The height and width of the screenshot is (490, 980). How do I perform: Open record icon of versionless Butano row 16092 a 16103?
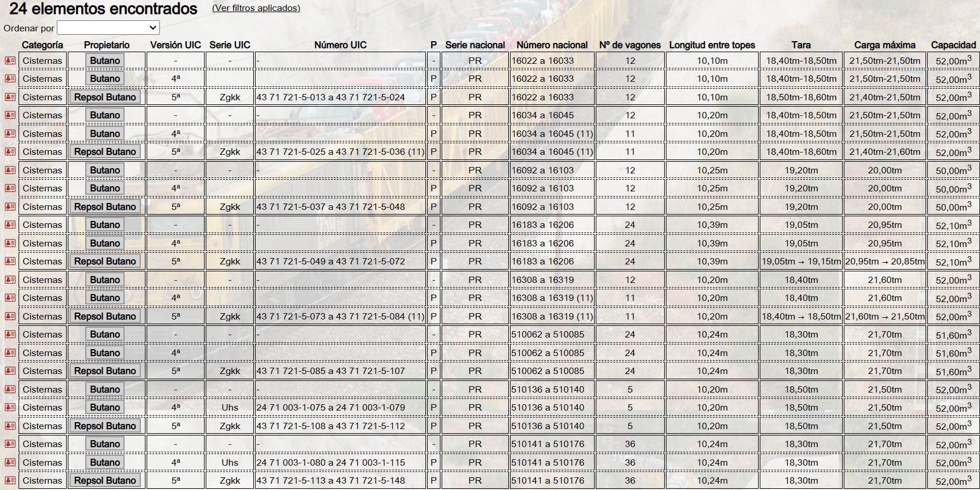coord(10,170)
